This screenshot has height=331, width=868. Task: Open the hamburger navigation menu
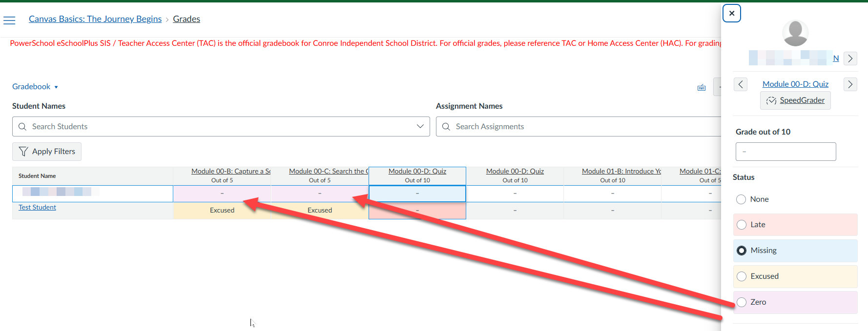pyautogui.click(x=9, y=20)
